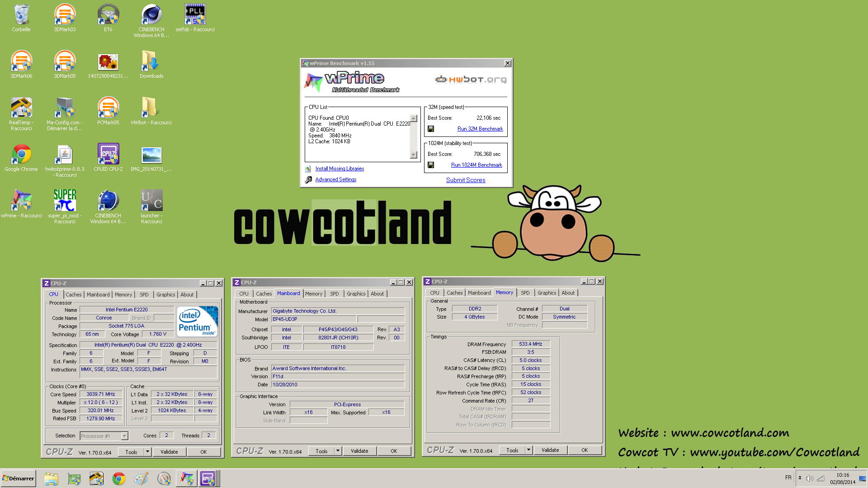Click the Tools button in CPU-Z CPU window
Image resolution: width=868 pixels, height=488 pixels.
(x=131, y=452)
